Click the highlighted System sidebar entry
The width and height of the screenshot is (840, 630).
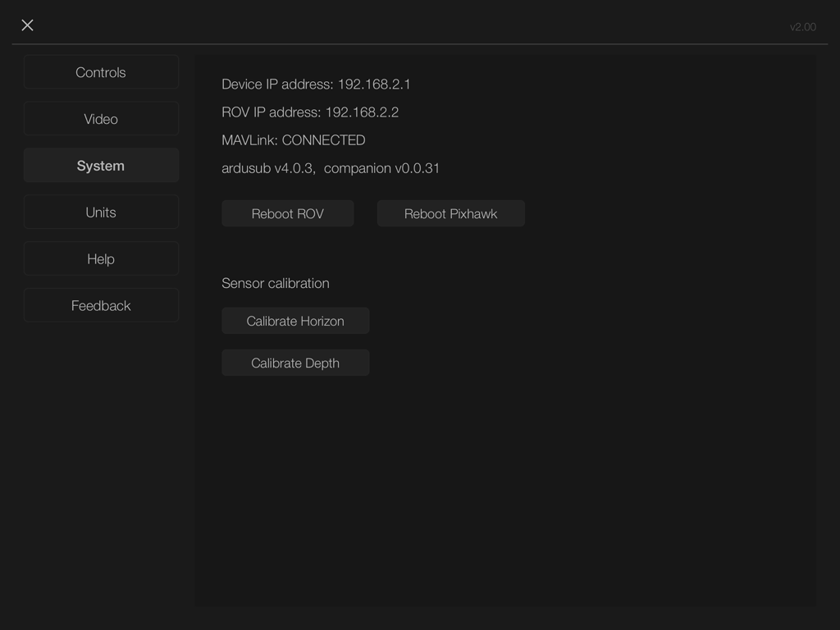coord(101,165)
